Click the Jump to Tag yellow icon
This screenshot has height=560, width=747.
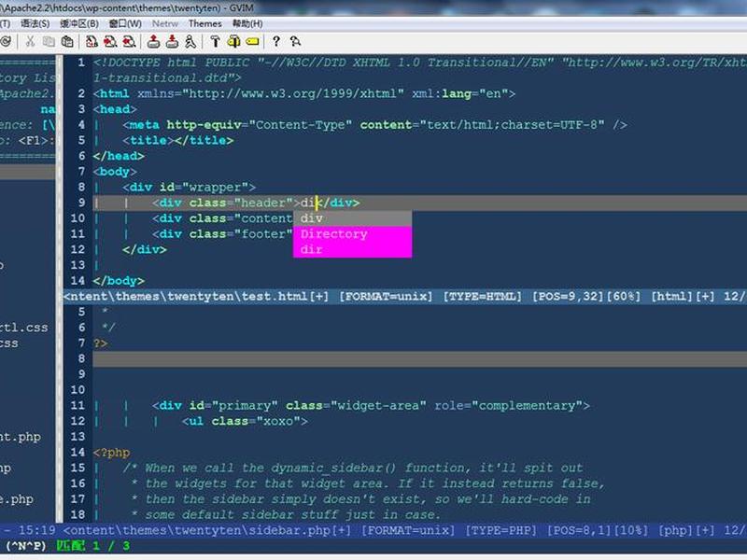(252, 42)
